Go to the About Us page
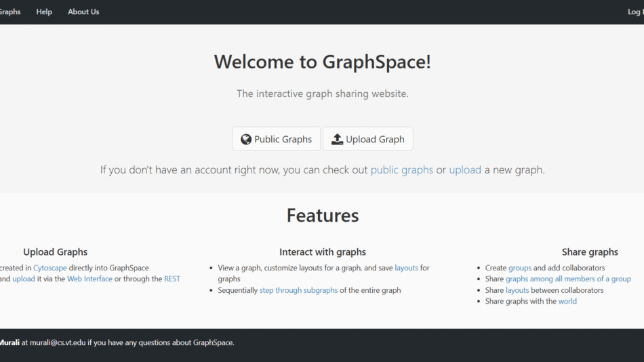The width and height of the screenshot is (644, 362). click(83, 12)
